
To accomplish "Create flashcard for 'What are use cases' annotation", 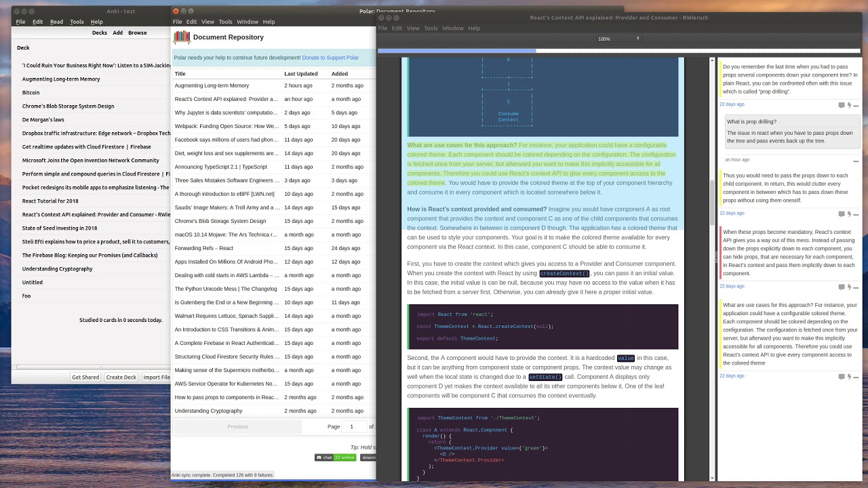I will point(849,377).
